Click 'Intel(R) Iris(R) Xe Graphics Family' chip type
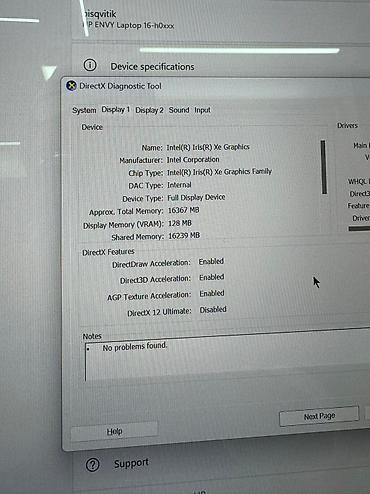 click(219, 172)
